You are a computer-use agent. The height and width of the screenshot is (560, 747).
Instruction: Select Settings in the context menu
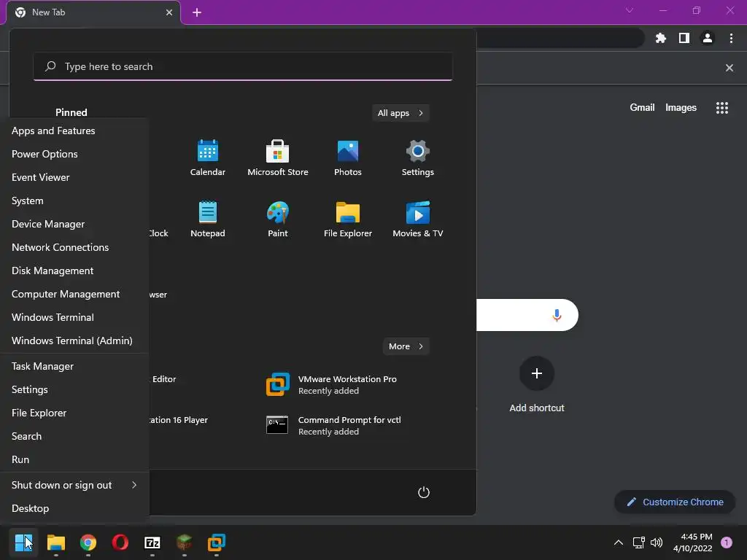point(75,389)
